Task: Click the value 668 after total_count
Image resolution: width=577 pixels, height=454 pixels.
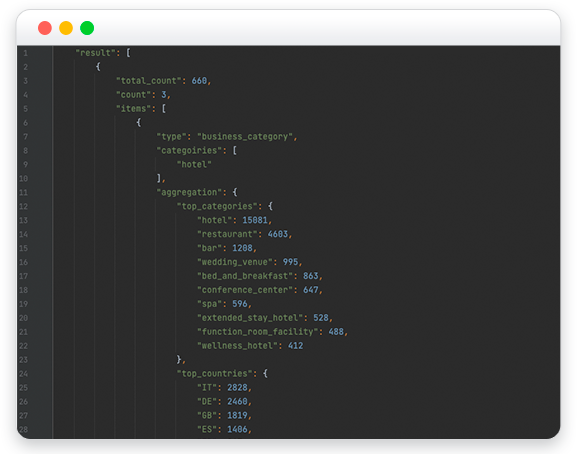Action: [199, 81]
